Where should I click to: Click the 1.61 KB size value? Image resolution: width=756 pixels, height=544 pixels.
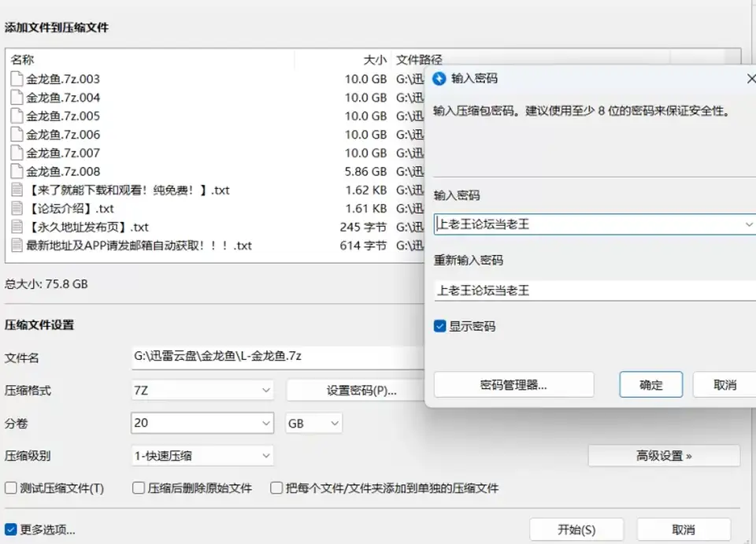(366, 208)
